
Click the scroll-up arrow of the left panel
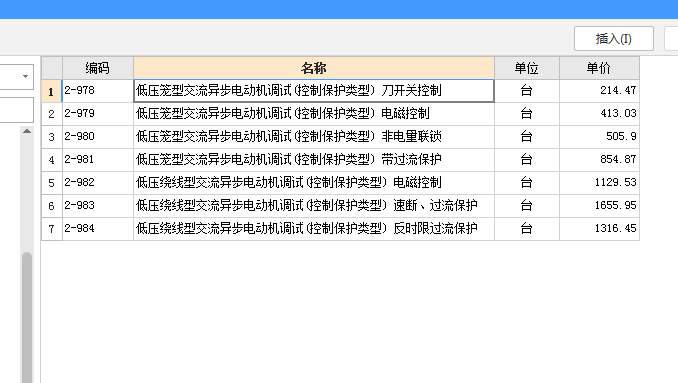point(27,131)
